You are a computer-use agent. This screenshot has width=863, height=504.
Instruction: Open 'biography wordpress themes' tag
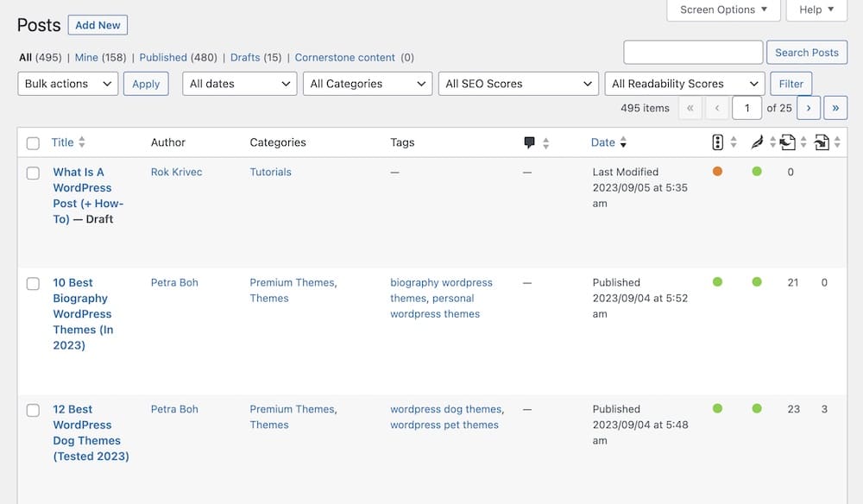point(441,290)
